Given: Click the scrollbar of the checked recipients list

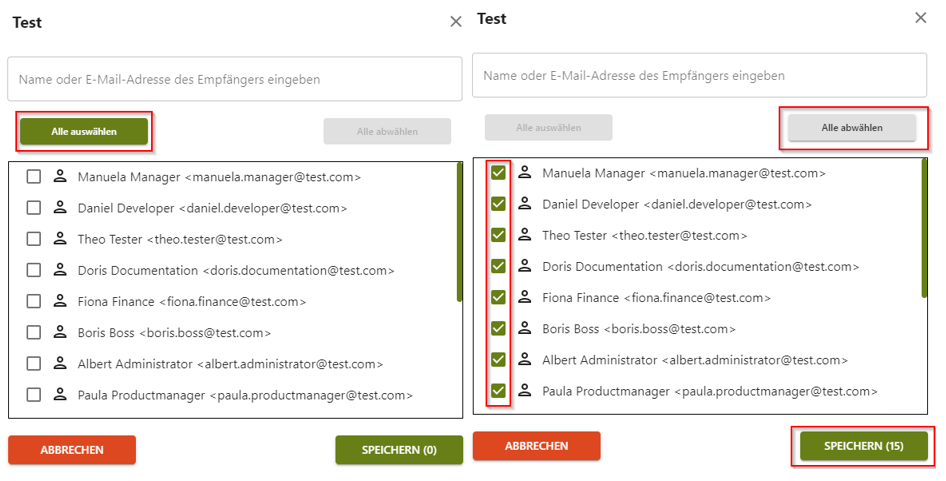Looking at the screenshot, I should (924, 228).
